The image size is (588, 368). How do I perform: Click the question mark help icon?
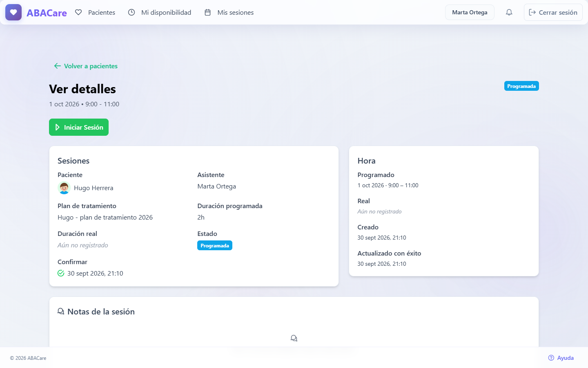[551, 358]
